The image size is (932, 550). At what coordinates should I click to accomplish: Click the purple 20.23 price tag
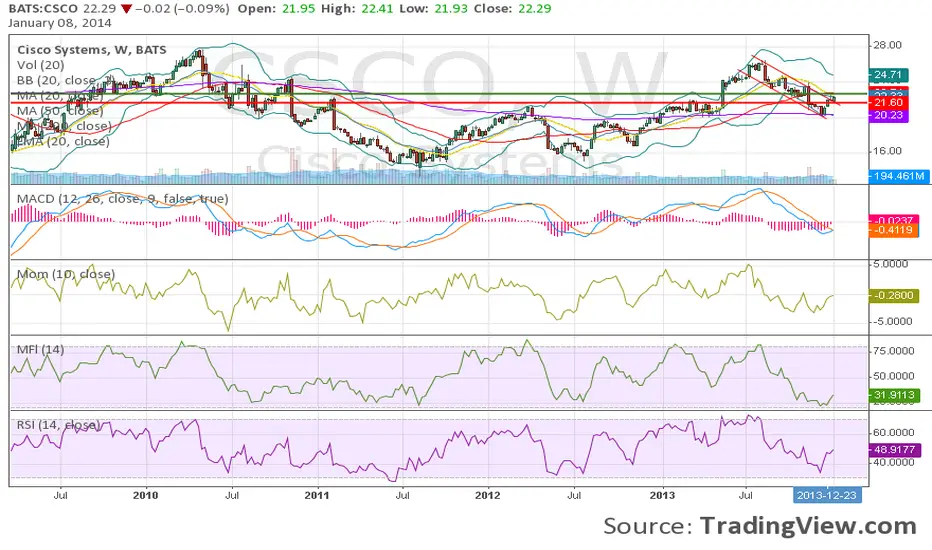888,115
